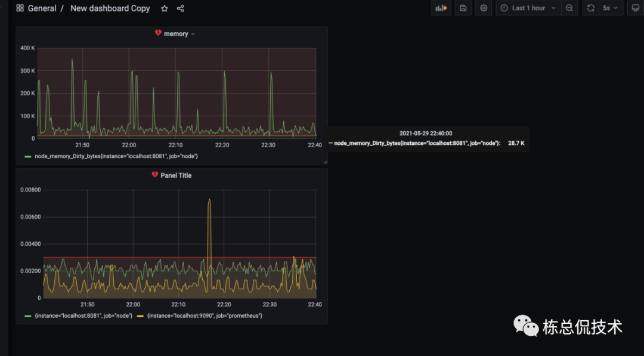This screenshot has height=356, width=644.
Task: Open dashboard settings gear icon
Action: point(484,8)
